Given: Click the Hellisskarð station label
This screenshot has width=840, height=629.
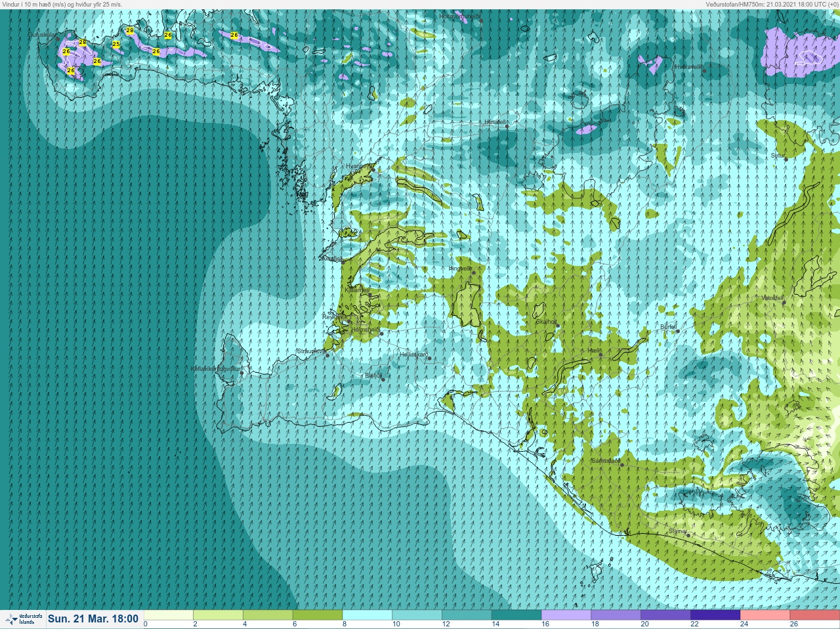Looking at the screenshot, I should (x=413, y=355).
